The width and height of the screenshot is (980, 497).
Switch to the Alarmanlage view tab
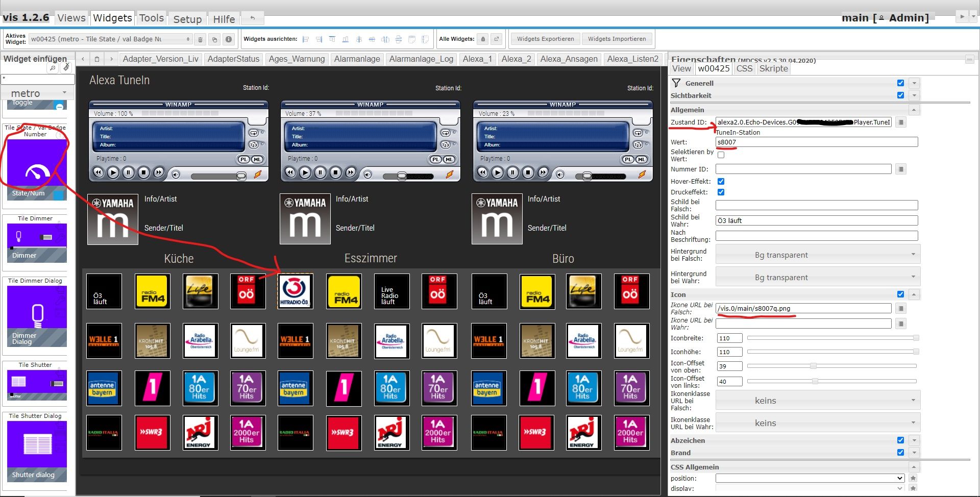tap(357, 59)
